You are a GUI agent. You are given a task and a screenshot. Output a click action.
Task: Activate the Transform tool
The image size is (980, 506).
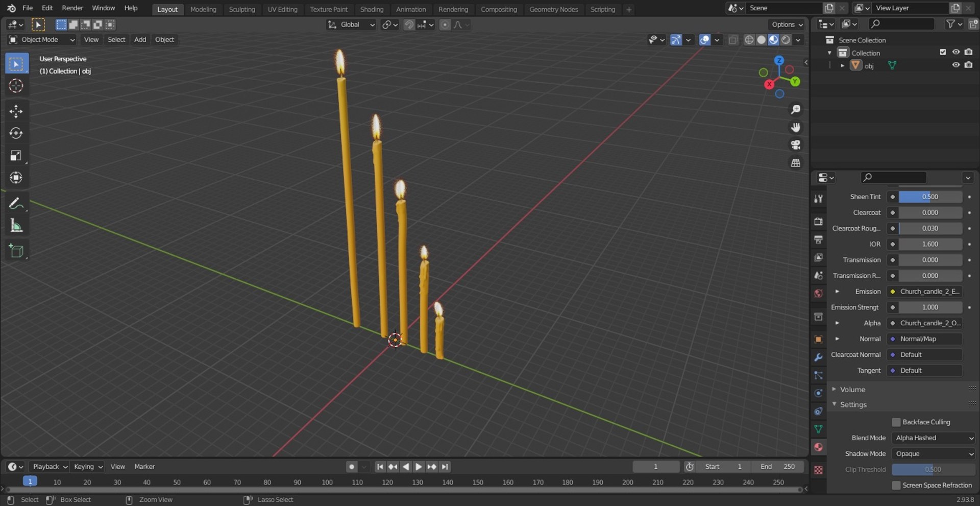pos(16,178)
